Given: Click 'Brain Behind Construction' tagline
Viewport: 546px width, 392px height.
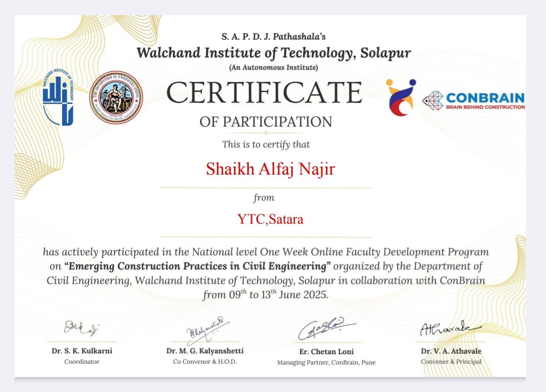Looking at the screenshot, I should point(485,107).
